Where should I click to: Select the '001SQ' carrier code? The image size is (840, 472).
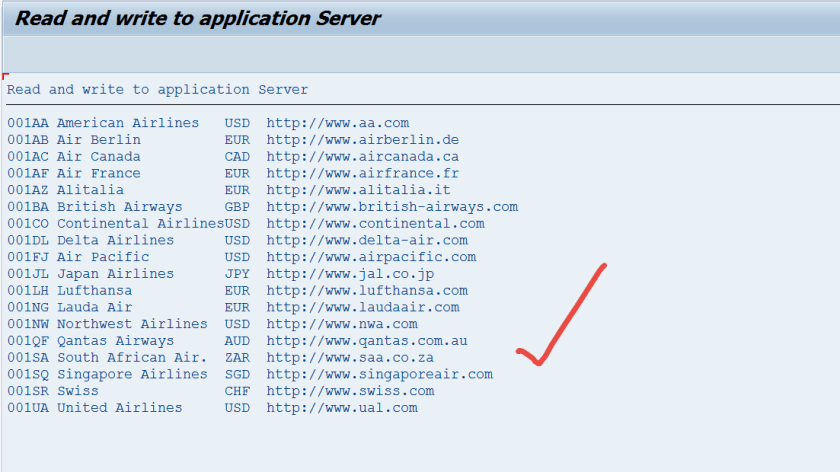click(28, 374)
